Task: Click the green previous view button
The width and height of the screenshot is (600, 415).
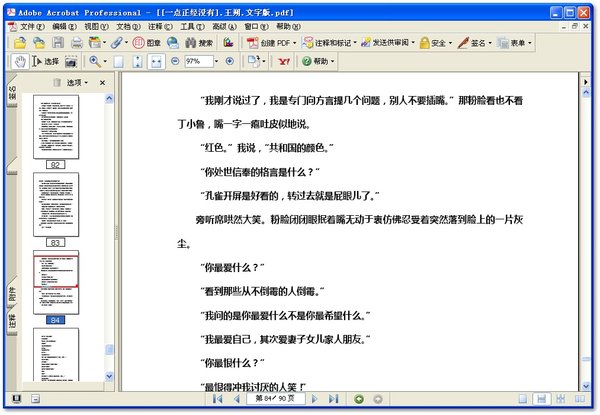Action: [x=359, y=399]
